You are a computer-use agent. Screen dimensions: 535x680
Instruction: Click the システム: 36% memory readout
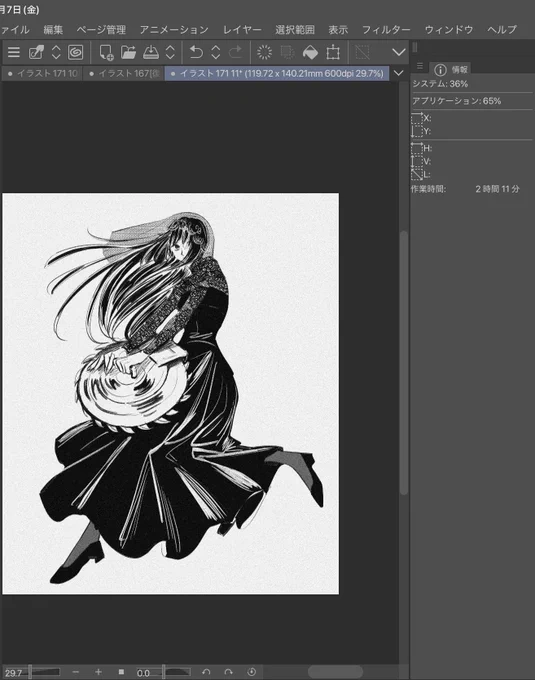(x=440, y=84)
